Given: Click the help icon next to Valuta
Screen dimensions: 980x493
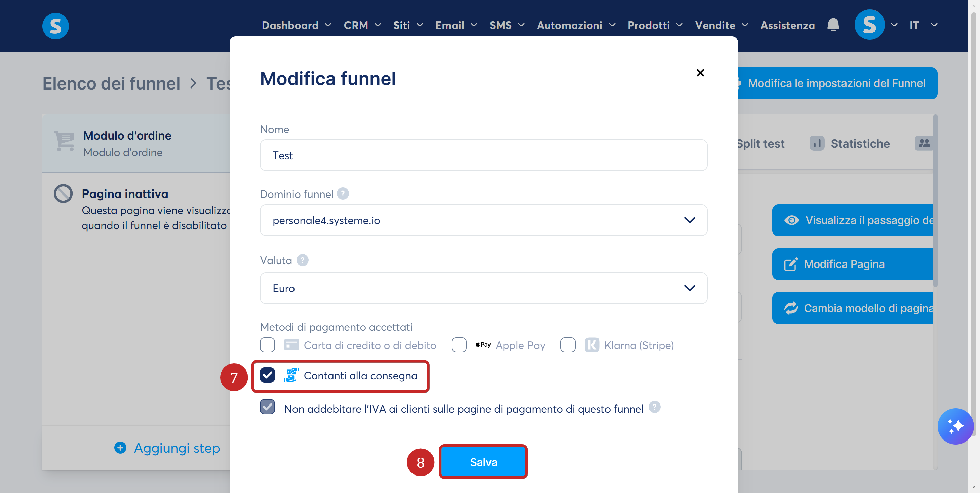Looking at the screenshot, I should tap(303, 260).
